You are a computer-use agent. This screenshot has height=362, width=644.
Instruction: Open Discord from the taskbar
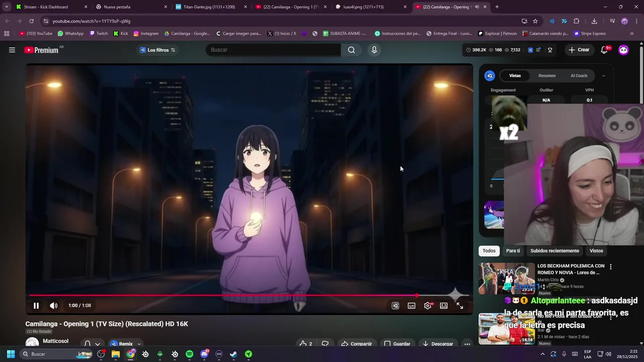204,354
